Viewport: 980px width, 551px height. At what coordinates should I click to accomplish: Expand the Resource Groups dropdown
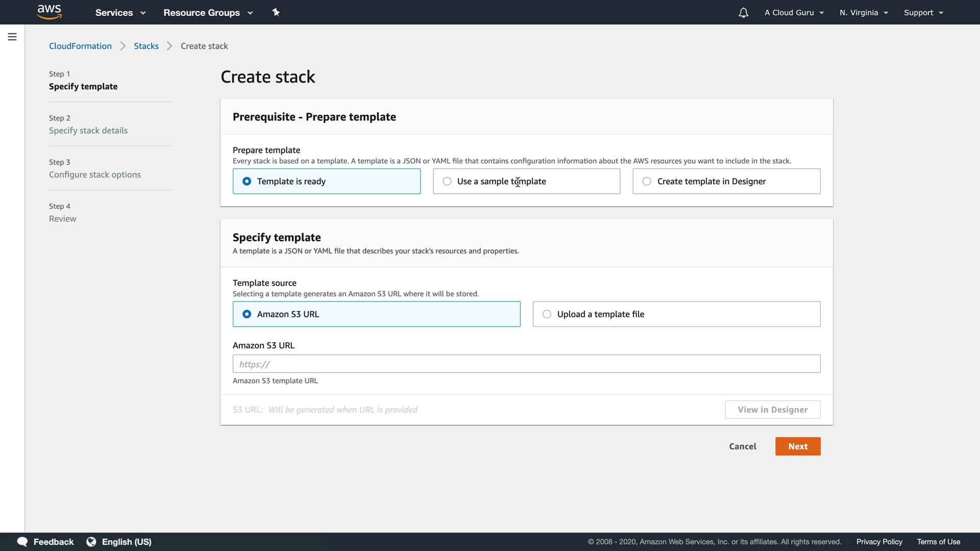(x=208, y=13)
